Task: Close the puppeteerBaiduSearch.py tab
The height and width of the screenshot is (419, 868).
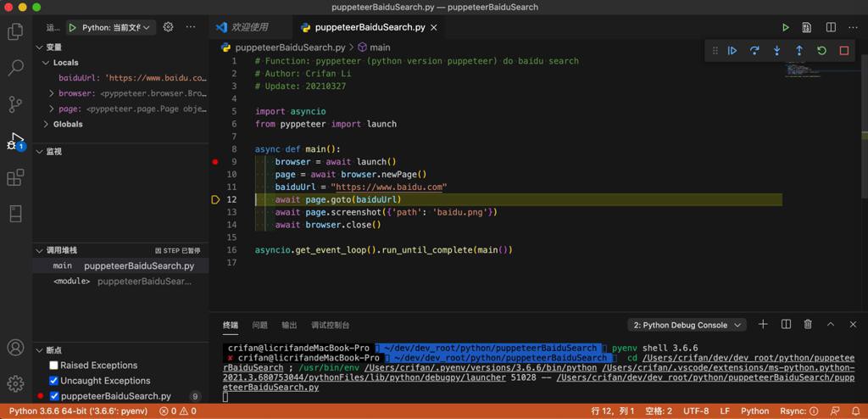Action: 434,27
